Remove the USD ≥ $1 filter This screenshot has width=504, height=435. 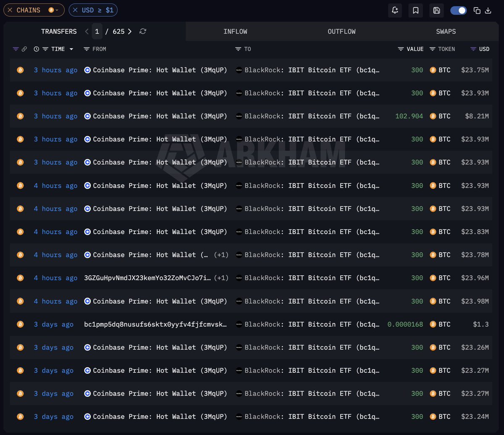(75, 10)
